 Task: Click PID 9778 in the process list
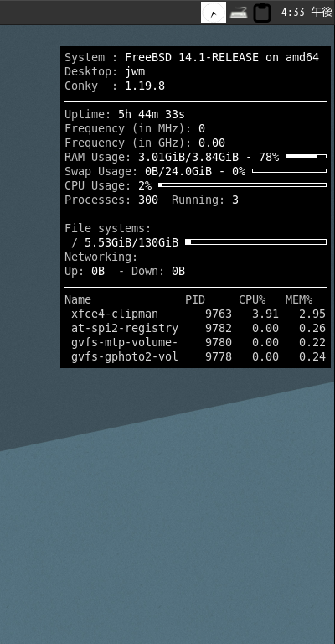pos(219,357)
